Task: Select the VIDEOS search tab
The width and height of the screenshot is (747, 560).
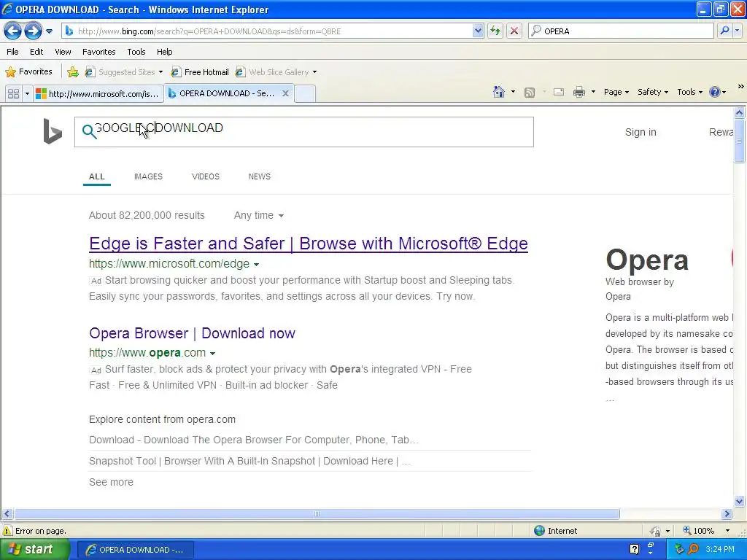Action: (x=205, y=176)
